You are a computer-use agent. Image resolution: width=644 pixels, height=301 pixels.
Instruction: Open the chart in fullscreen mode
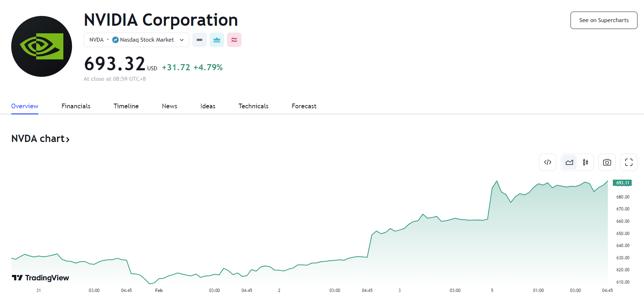point(628,162)
